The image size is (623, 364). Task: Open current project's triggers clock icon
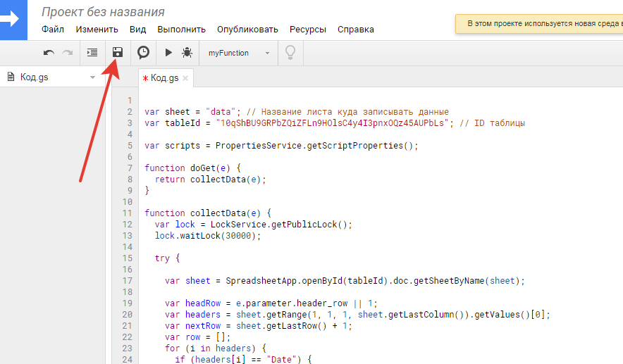click(x=143, y=52)
